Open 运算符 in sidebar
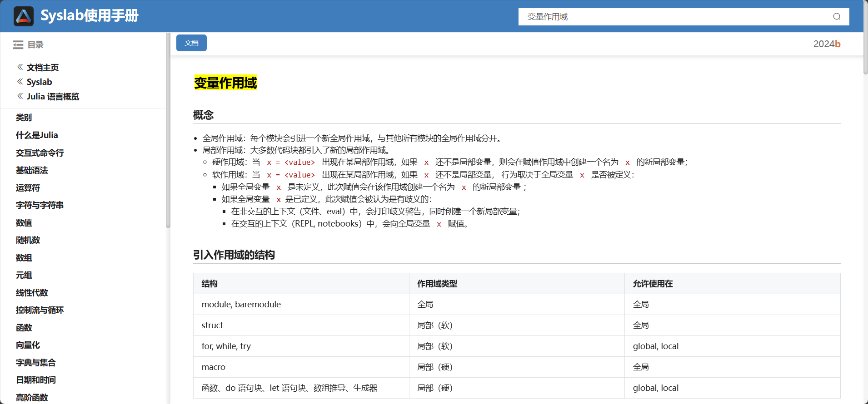The width and height of the screenshot is (868, 404). [x=28, y=188]
